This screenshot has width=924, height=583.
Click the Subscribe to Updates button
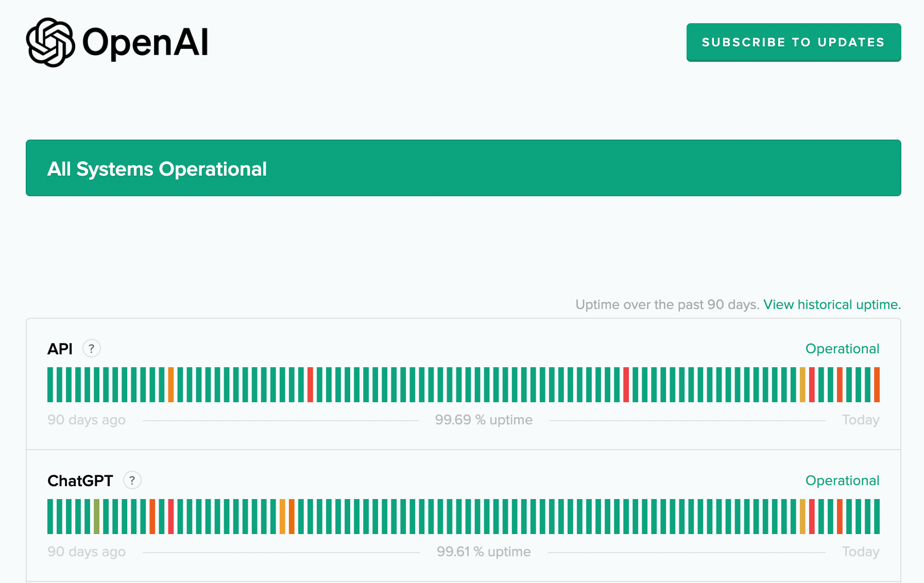pos(793,42)
